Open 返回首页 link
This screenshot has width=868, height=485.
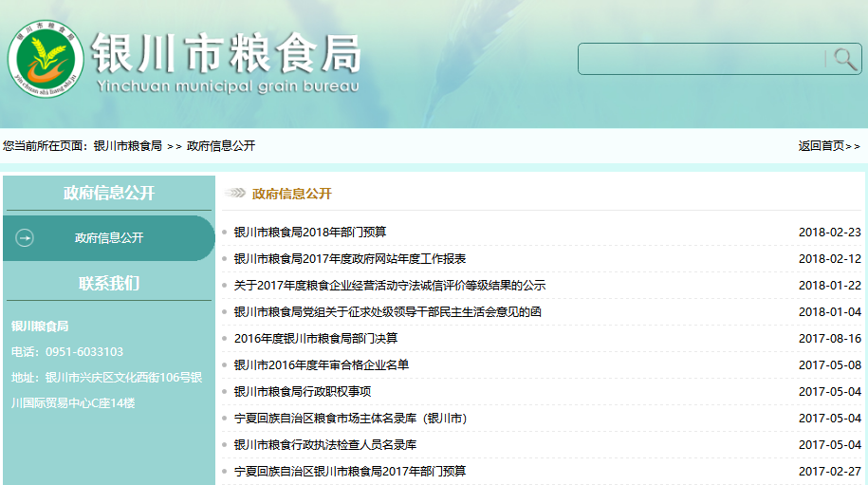click(828, 146)
